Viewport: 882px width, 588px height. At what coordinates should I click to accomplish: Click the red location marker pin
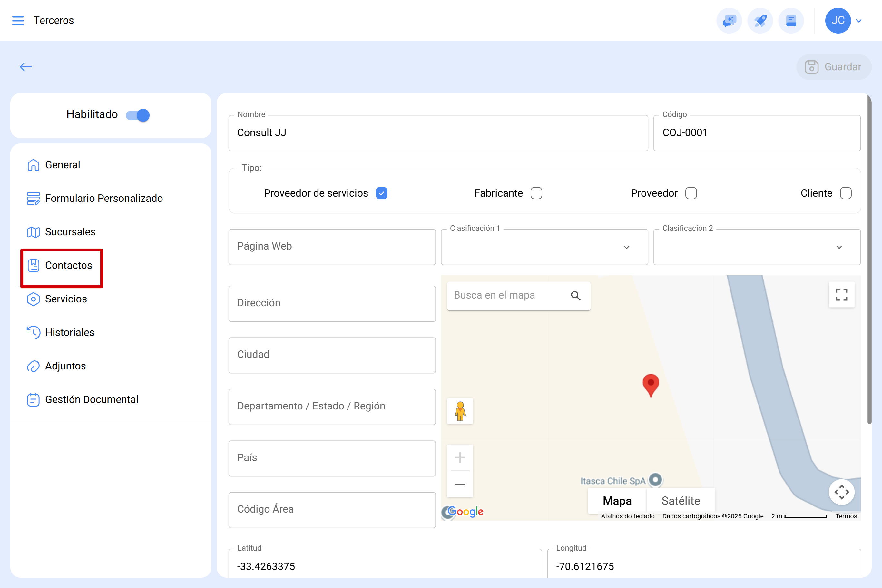click(x=651, y=385)
